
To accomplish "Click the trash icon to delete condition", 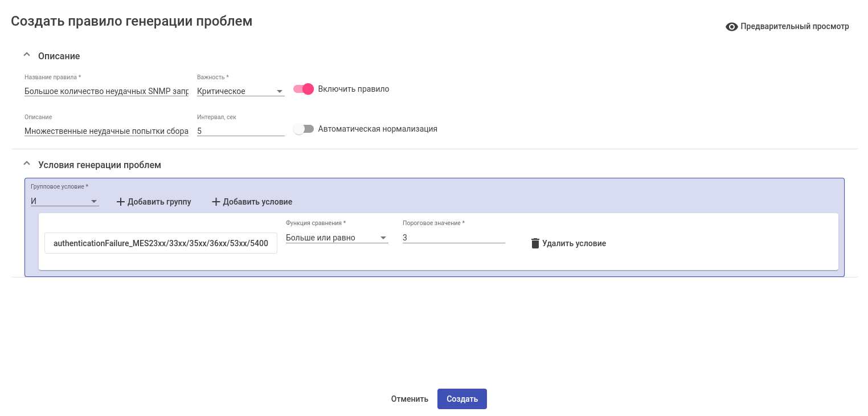I will (x=535, y=243).
